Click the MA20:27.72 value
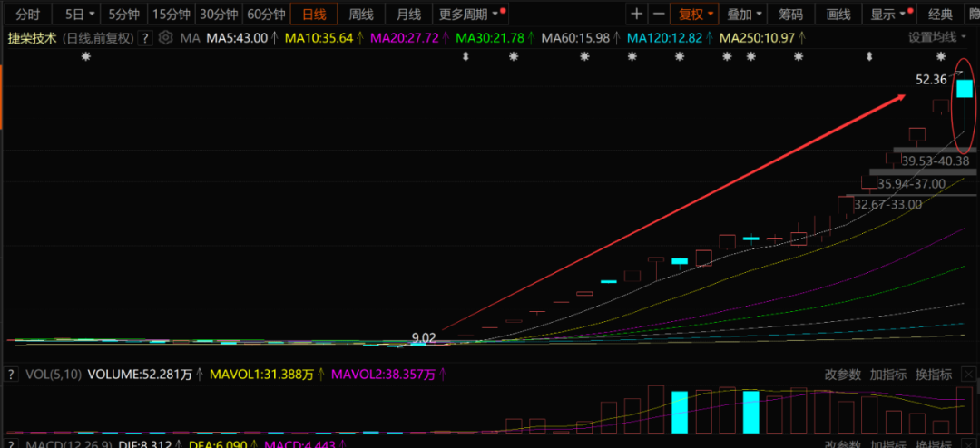Viewport: 980px width, 448px height. click(405, 38)
